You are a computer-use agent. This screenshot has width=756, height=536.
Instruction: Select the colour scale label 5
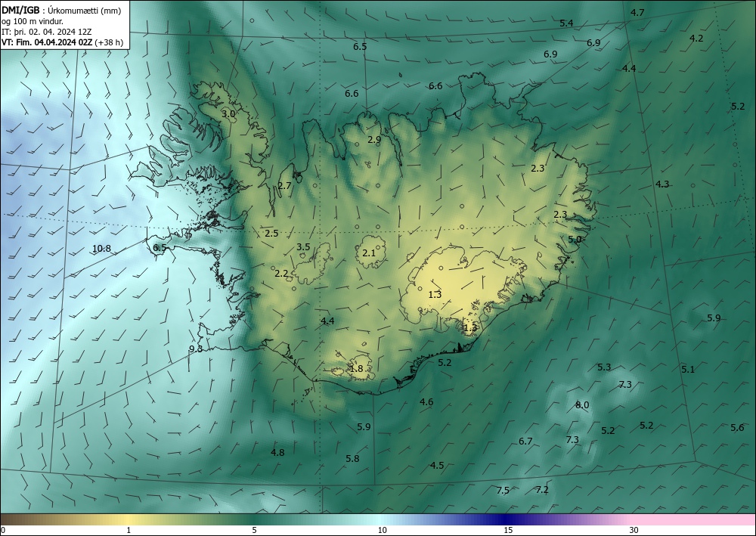(x=254, y=530)
